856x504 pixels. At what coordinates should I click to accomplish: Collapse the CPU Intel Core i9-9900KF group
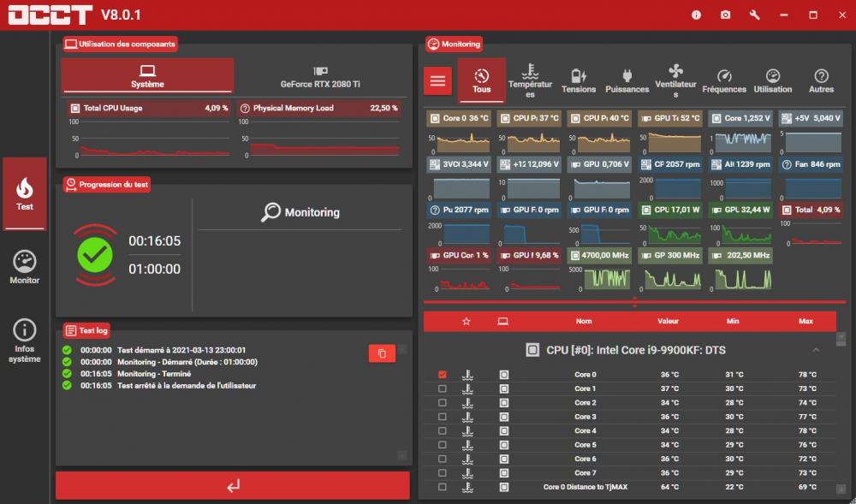pyautogui.click(x=816, y=350)
